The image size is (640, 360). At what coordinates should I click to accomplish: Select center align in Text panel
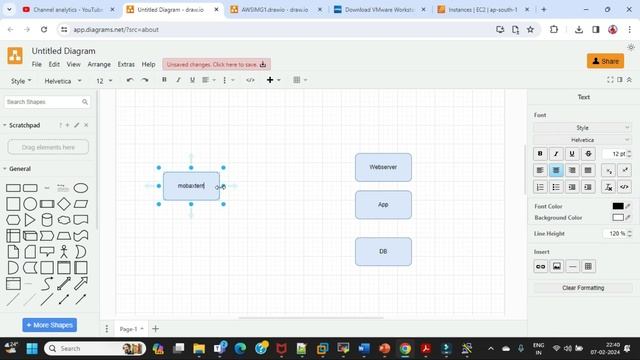(x=556, y=170)
